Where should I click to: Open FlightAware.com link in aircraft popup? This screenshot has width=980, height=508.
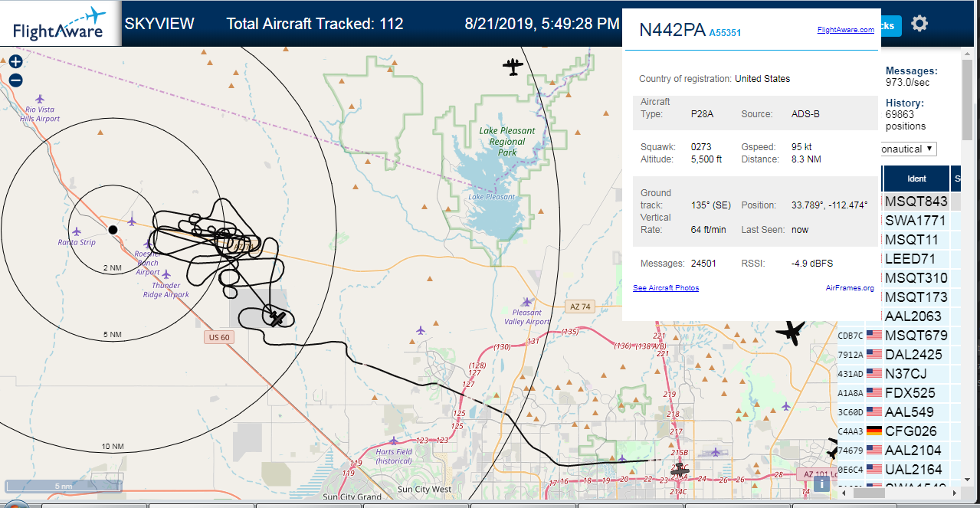click(846, 30)
